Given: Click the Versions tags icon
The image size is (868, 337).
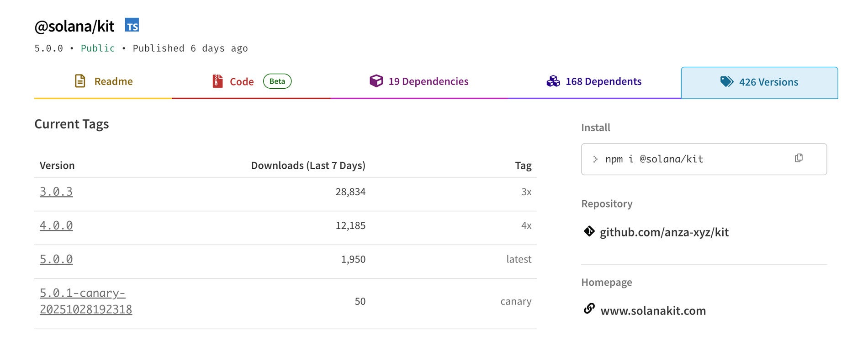Looking at the screenshot, I should 726,81.
